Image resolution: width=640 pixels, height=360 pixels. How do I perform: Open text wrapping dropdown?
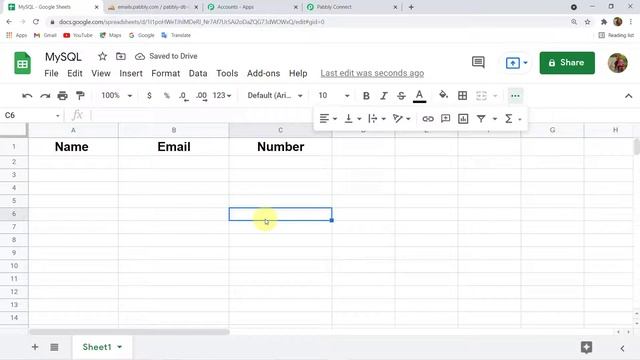pyautogui.click(x=377, y=119)
